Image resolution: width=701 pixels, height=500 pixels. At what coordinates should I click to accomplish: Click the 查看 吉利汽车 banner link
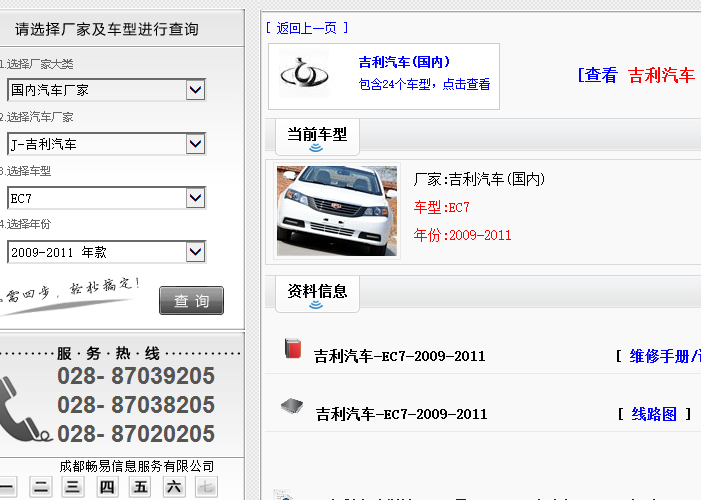point(637,75)
